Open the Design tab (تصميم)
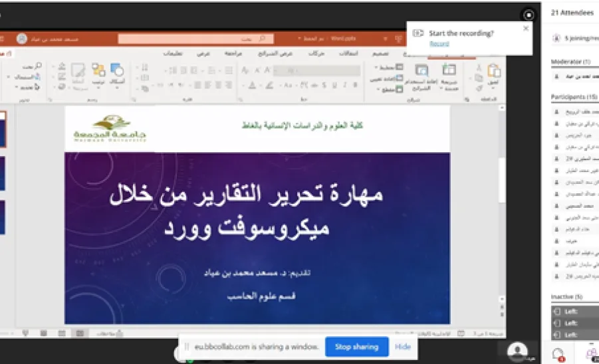Viewport: 599px width, 364px height. click(x=380, y=53)
